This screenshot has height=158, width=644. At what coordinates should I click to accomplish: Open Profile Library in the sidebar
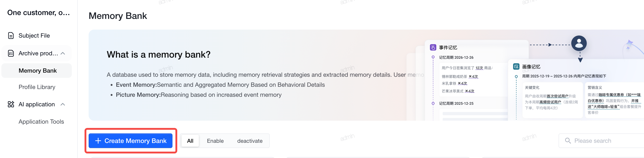(37, 87)
